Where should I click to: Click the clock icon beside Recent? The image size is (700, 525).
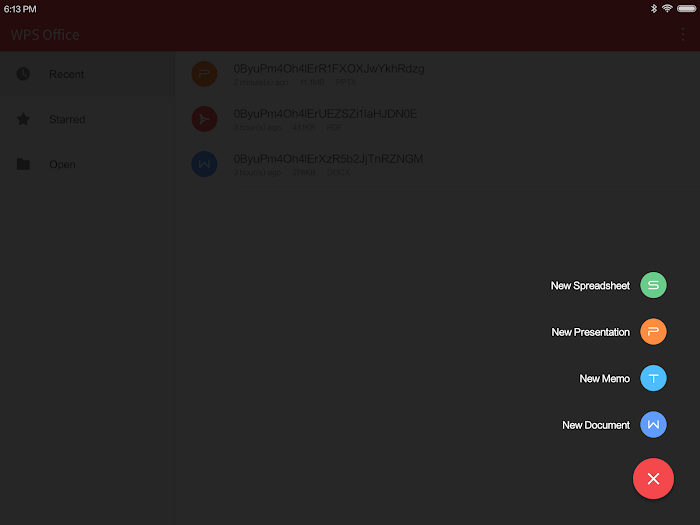(x=23, y=74)
